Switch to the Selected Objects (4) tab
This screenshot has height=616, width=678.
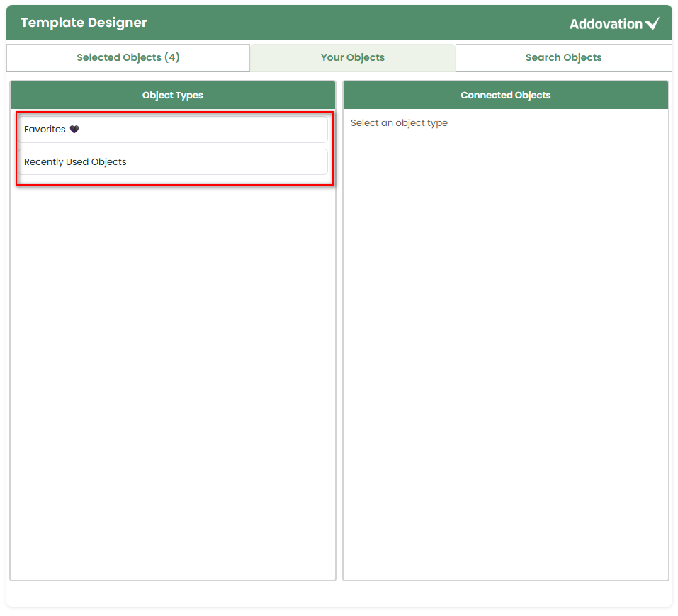[x=128, y=57]
